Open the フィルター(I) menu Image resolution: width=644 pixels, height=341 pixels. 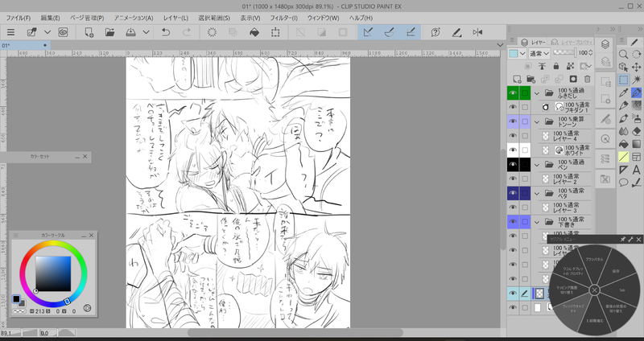(283, 18)
